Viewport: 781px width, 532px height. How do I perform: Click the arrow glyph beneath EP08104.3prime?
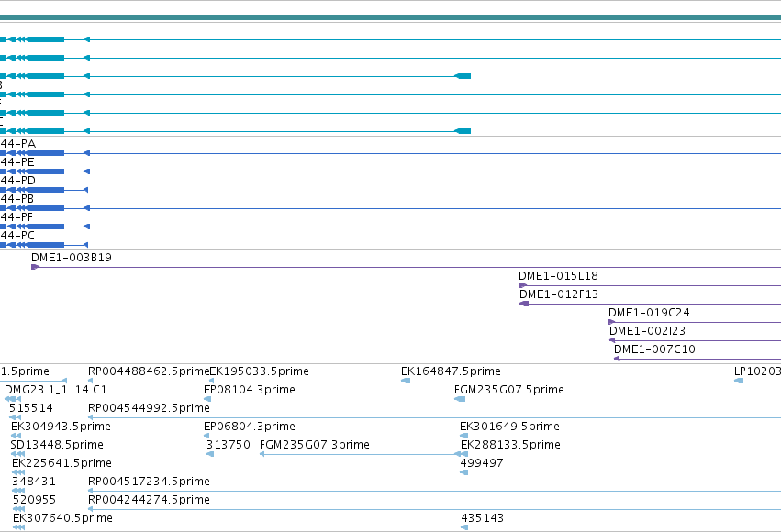point(207,399)
